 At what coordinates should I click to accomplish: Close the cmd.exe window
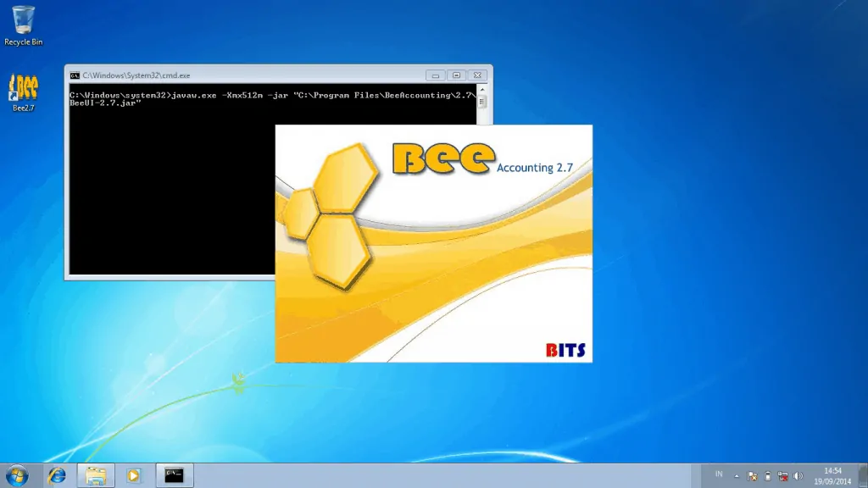(477, 75)
